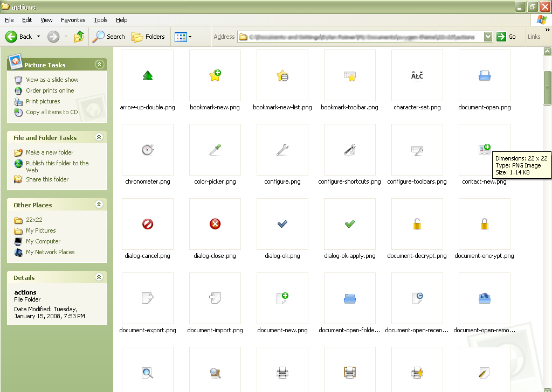Open the chronometer.png icon
This screenshot has width=552, height=392.
click(x=147, y=149)
